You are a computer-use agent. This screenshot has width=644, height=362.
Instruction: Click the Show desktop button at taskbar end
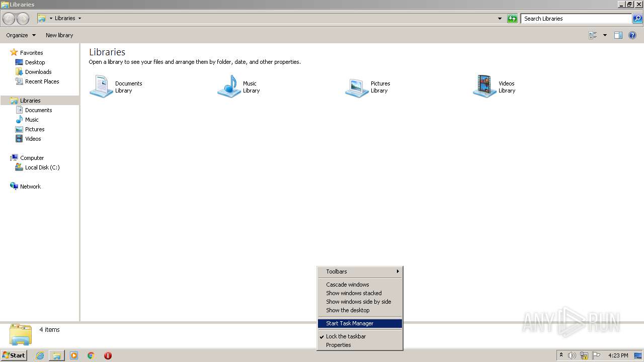(x=638, y=355)
